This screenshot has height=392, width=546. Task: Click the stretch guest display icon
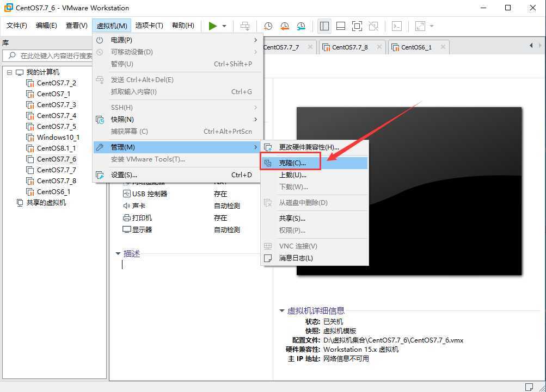coord(420,26)
